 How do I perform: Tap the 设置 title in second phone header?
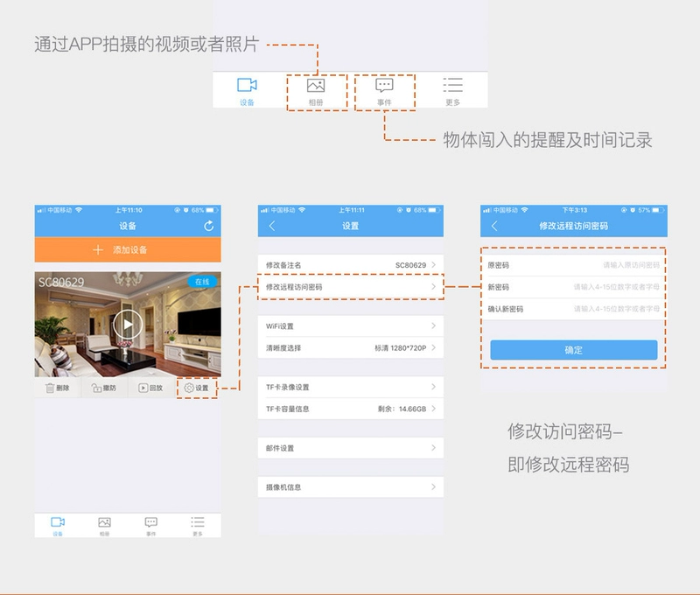(351, 226)
